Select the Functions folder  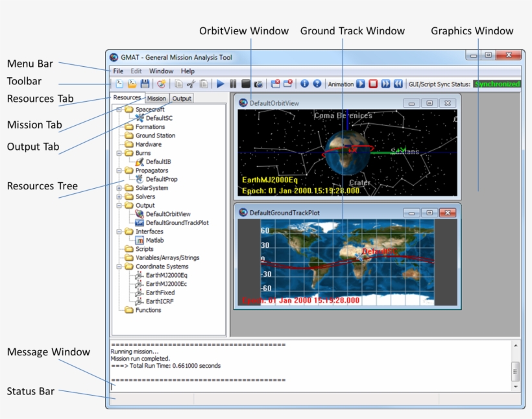[149, 310]
